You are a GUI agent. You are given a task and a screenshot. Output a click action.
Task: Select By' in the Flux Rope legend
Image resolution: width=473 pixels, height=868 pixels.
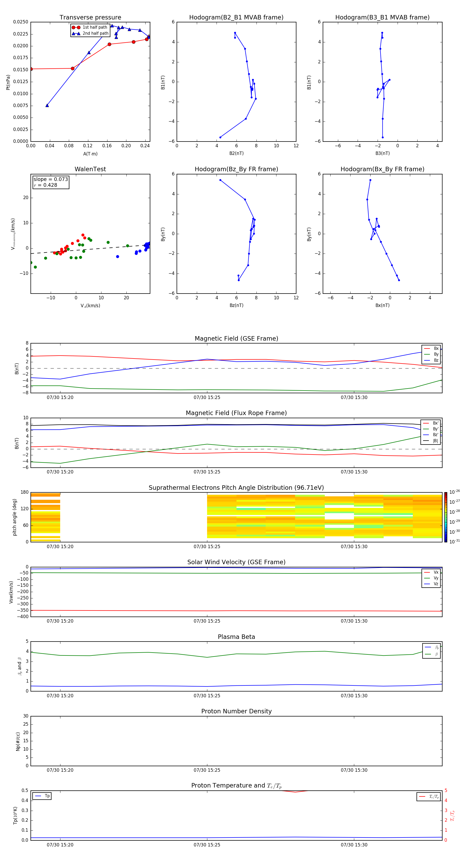pos(431,429)
